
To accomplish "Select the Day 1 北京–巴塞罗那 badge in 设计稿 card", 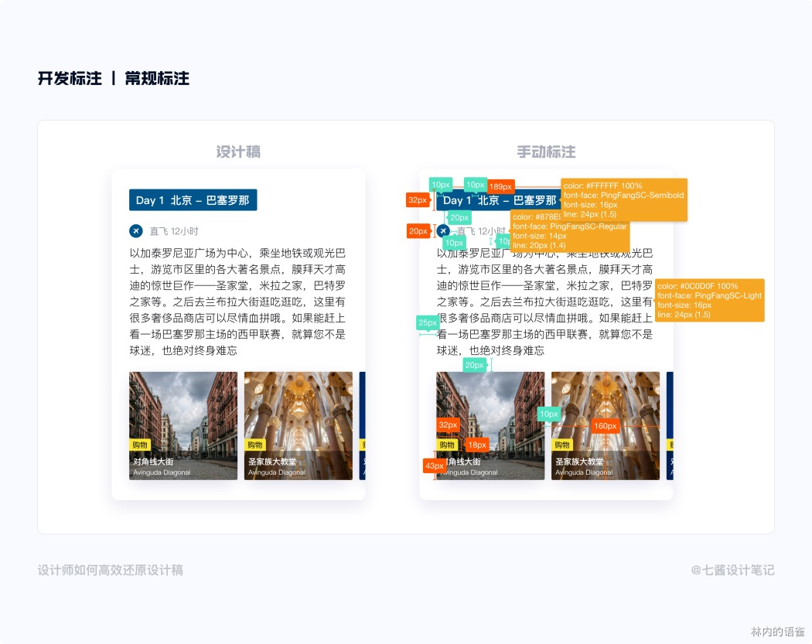I will click(x=193, y=199).
